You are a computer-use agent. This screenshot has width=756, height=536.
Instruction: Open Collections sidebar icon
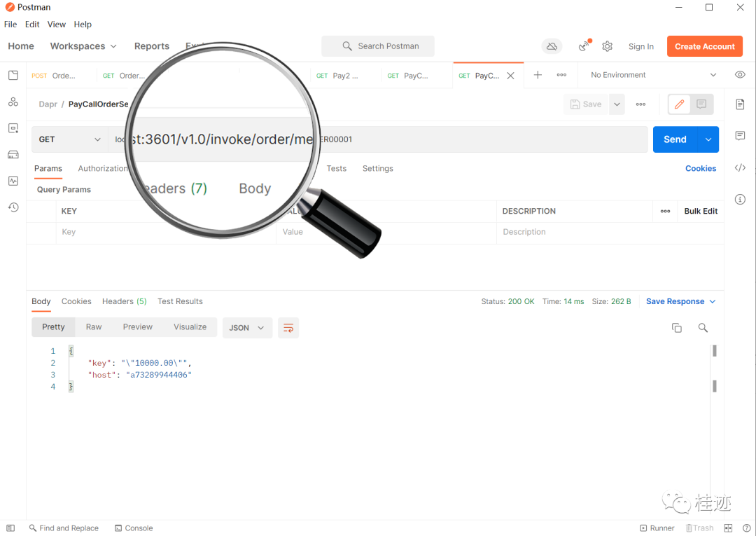click(13, 75)
